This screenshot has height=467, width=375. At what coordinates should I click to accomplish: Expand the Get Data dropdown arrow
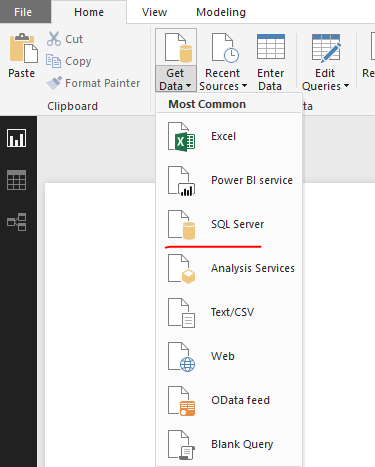point(188,86)
